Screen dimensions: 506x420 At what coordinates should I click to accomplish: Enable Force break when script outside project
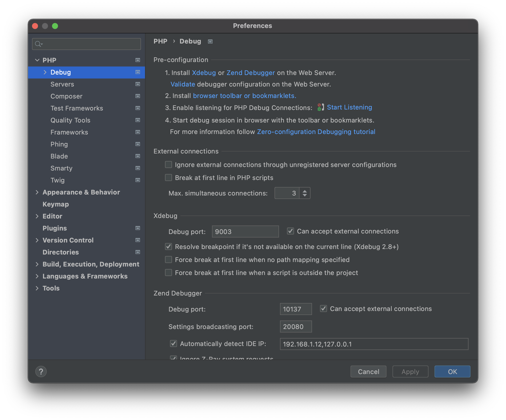168,272
